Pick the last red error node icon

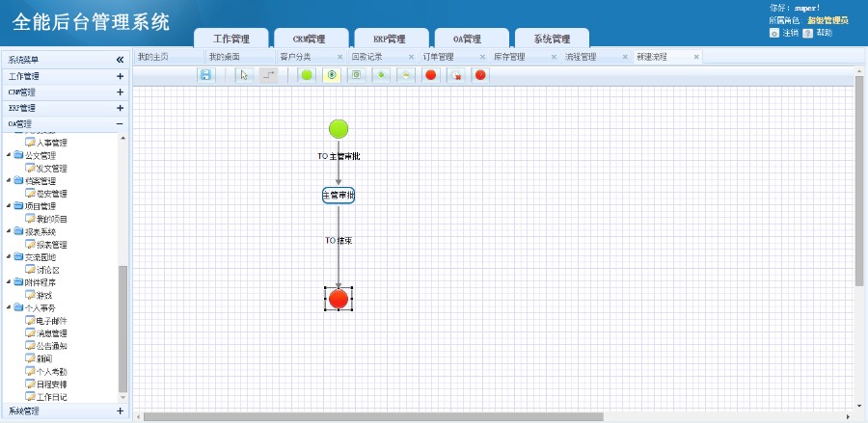tap(480, 75)
